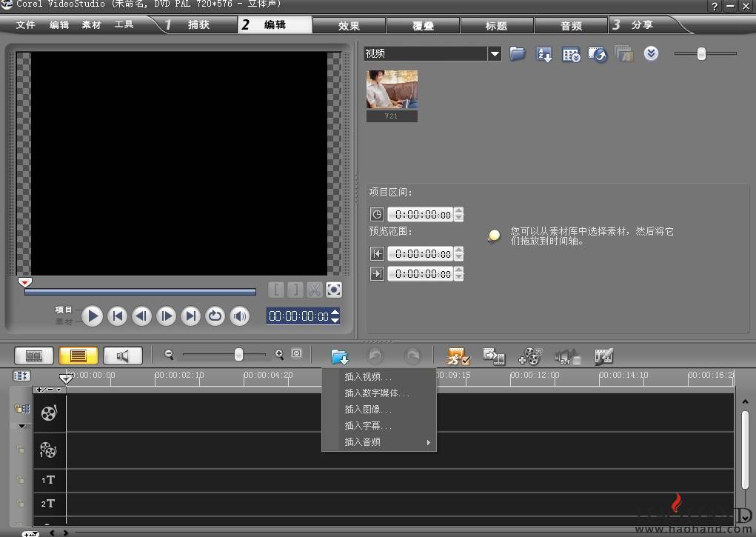756x537 pixels.
Task: Step back one frame
Action: [x=141, y=316]
